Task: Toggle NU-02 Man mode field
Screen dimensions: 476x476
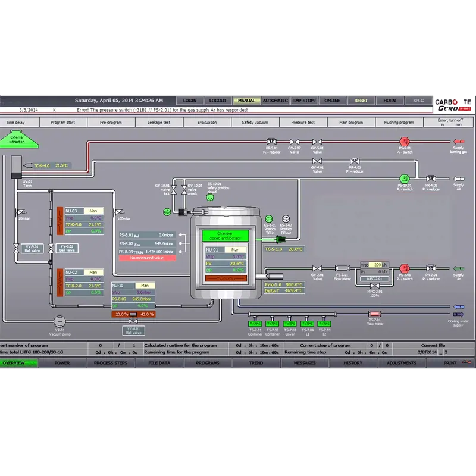Action: click(93, 273)
